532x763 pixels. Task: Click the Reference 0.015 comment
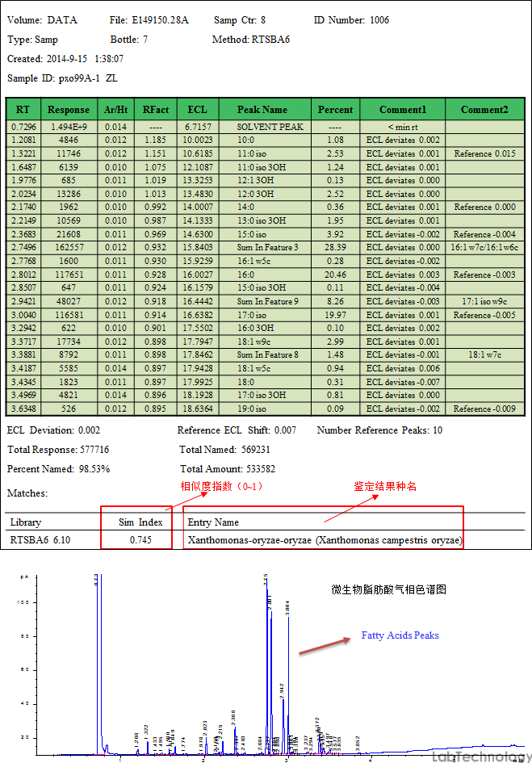485,153
